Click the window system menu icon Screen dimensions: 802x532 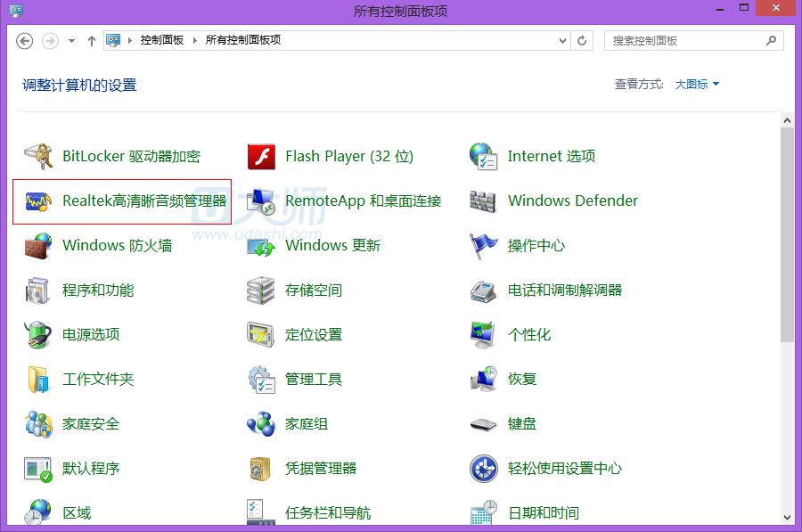coord(16,10)
